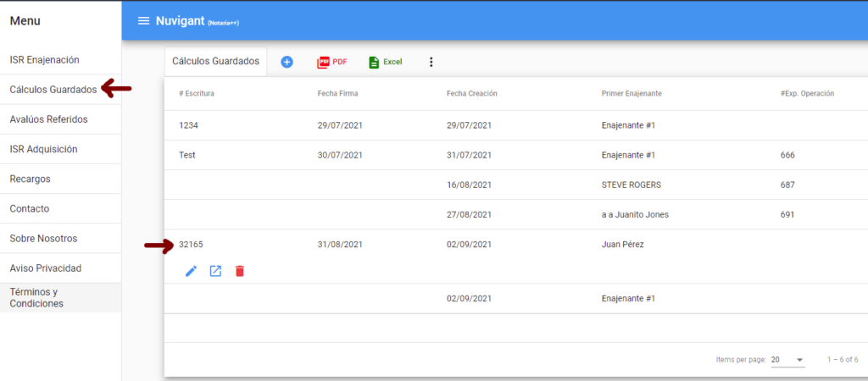The image size is (868, 381).
Task: Click the 16/08/2021 creation date
Action: point(469,185)
